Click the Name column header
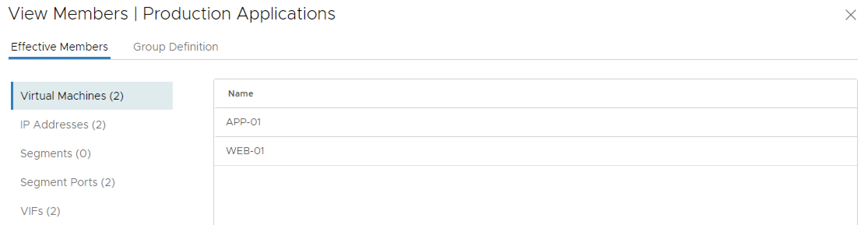The width and height of the screenshot is (868, 225). [x=241, y=93]
